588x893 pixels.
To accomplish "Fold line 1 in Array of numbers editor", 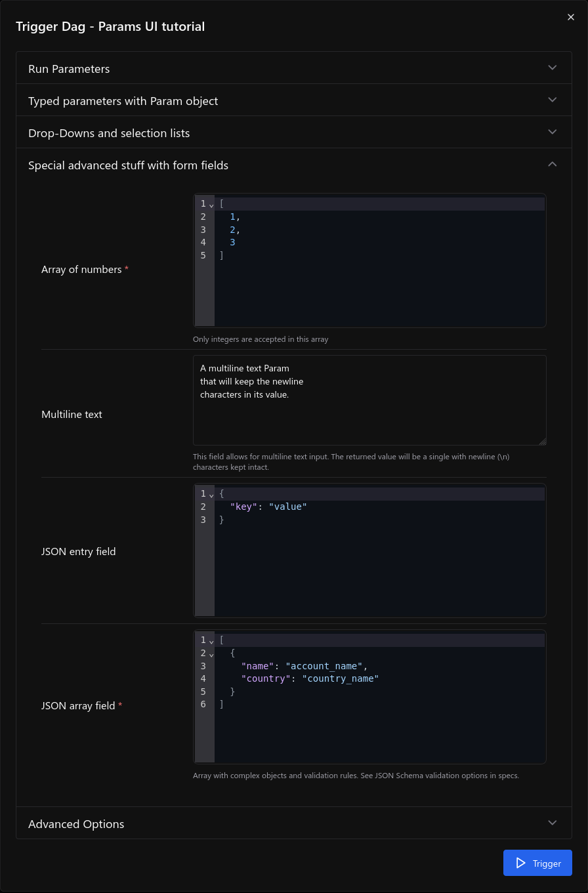I will [x=211, y=205].
